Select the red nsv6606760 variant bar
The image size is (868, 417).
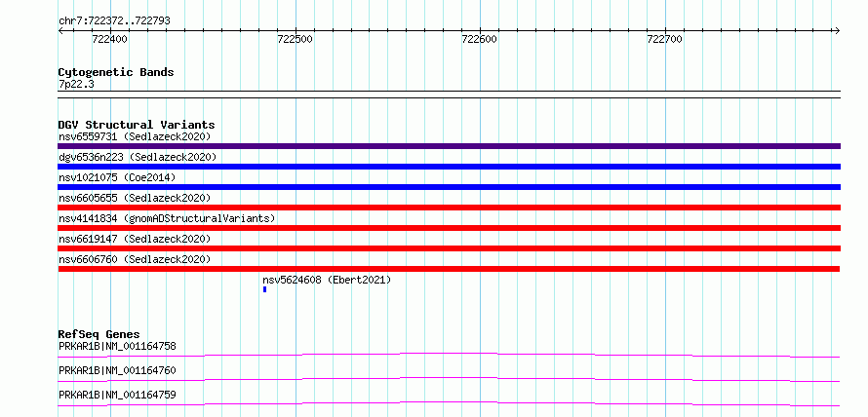[449, 269]
